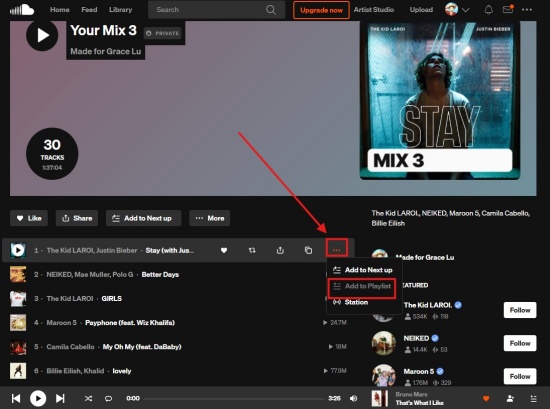
Task: Click the search magnifier icon
Action: point(271,10)
